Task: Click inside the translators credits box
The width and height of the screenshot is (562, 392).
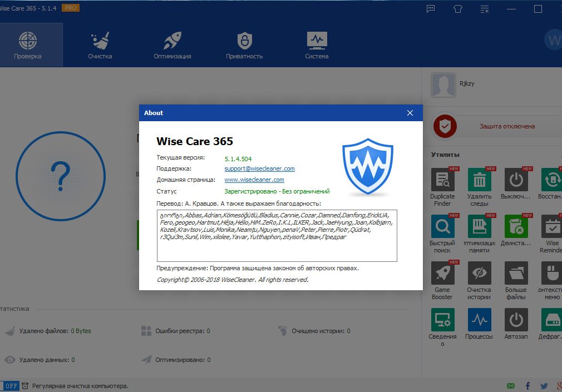Action: pos(277,236)
